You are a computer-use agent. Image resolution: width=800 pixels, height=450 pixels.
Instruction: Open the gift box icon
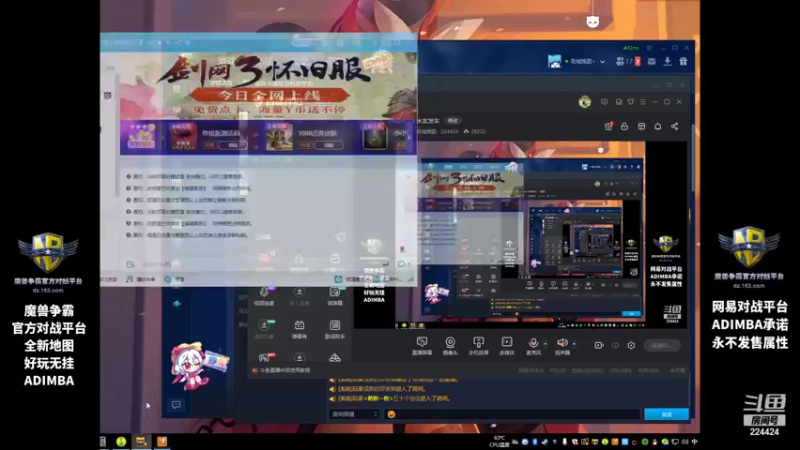pyautogui.click(x=683, y=61)
